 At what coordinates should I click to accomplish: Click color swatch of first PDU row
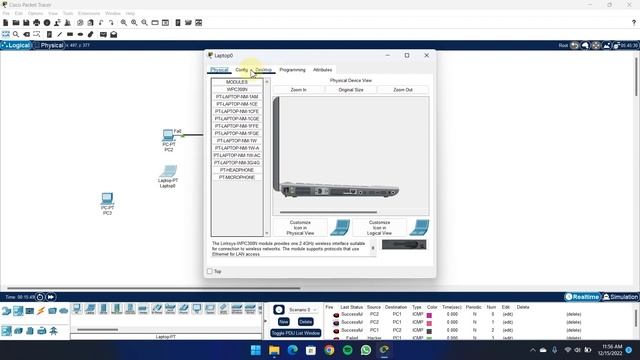429,316
